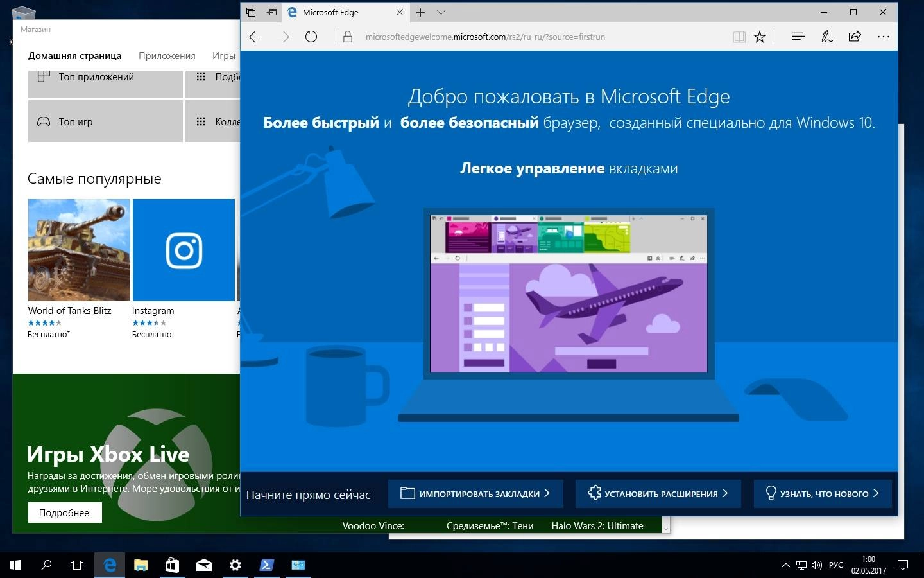Click the lock site info icon
This screenshot has height=578, width=924.
tap(348, 37)
